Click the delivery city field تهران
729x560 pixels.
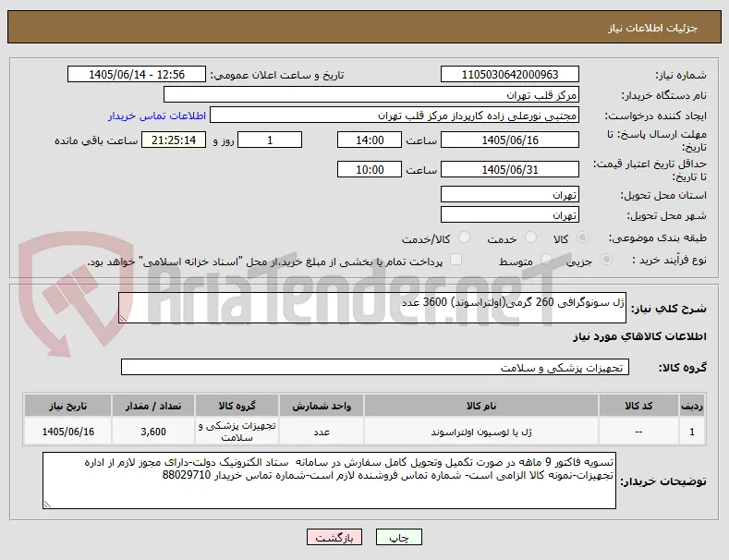coord(510,215)
